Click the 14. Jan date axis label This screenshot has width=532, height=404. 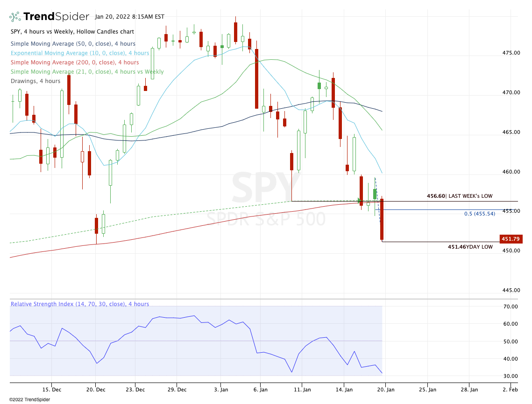pos(344,390)
